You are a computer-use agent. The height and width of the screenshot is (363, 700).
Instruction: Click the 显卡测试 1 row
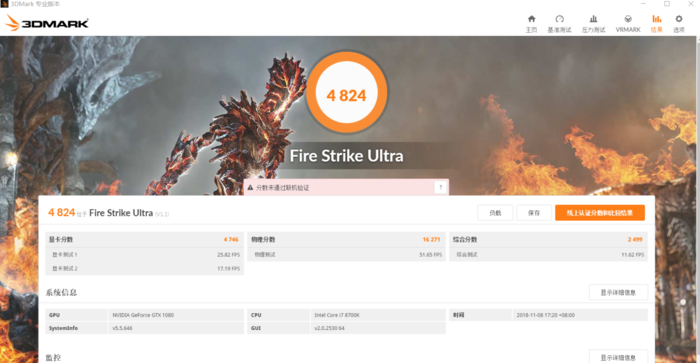pyautogui.click(x=144, y=255)
